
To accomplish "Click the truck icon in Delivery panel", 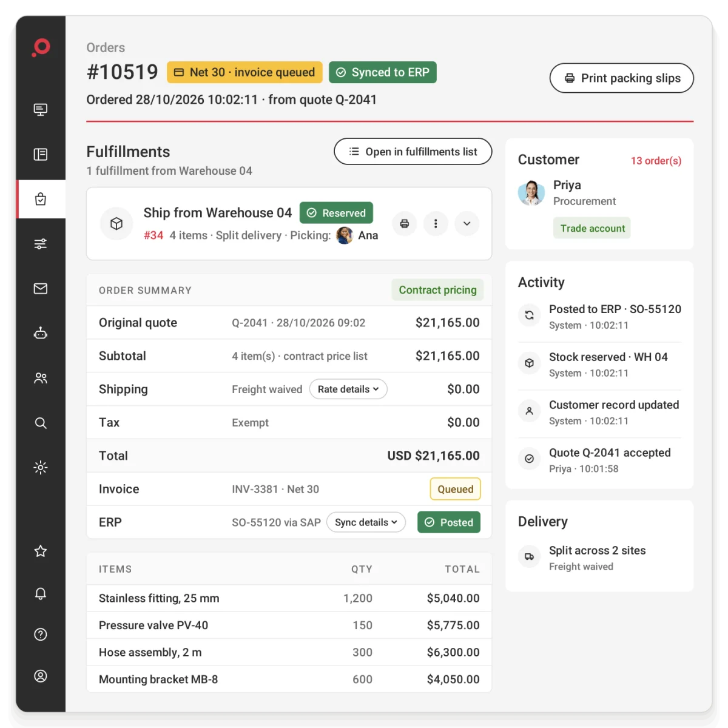I will click(530, 556).
